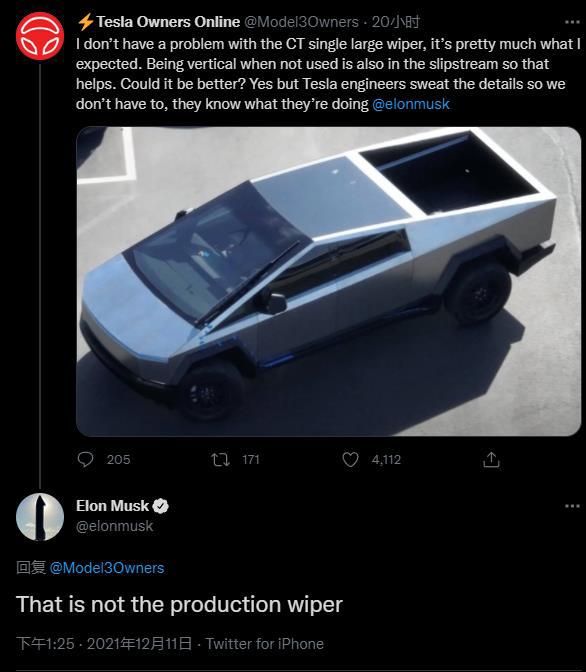Click the reply speech bubble icon
This screenshot has width=586, height=672.
(x=85, y=459)
